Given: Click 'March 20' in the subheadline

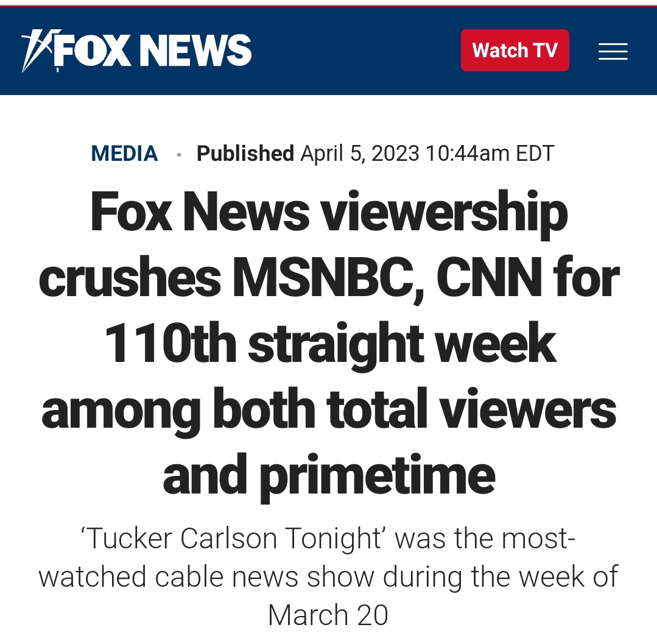Looking at the screenshot, I should pyautogui.click(x=328, y=615).
